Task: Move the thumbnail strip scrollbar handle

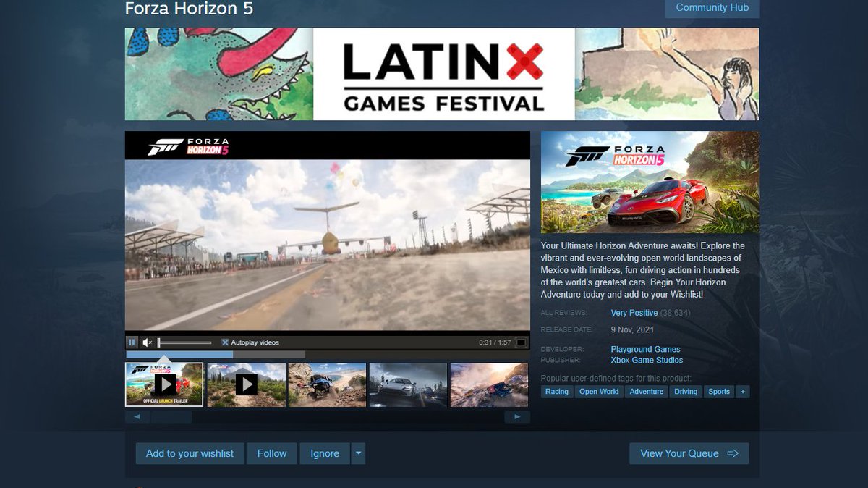Action: click(x=171, y=417)
